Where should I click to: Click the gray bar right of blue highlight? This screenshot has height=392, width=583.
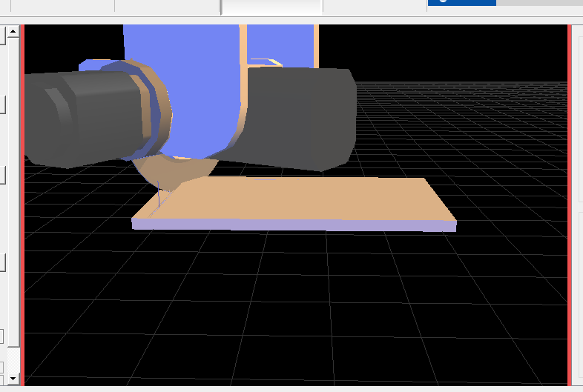tap(538, 3)
